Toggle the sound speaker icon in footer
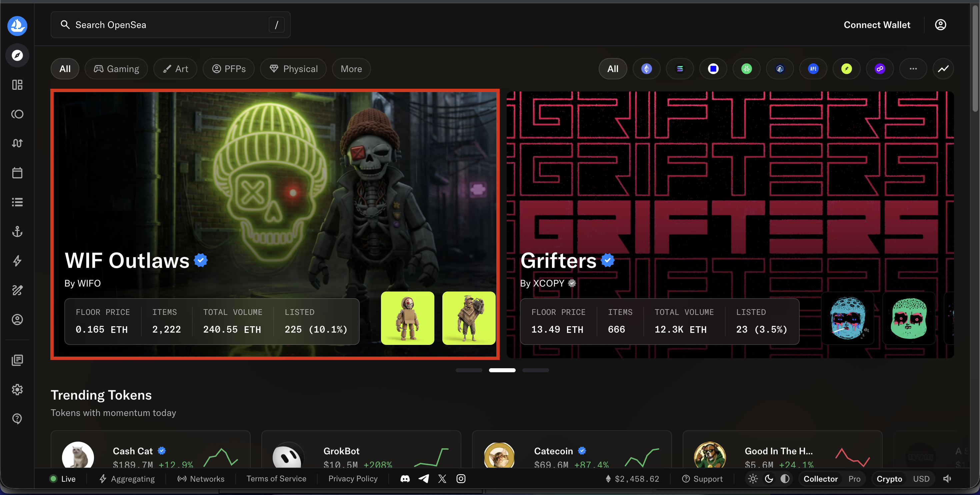 [x=947, y=479]
